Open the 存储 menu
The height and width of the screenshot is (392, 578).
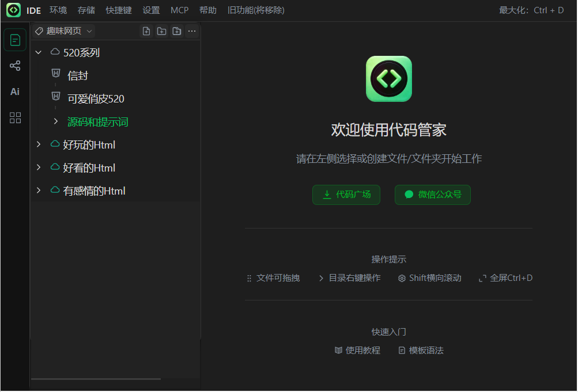click(86, 10)
